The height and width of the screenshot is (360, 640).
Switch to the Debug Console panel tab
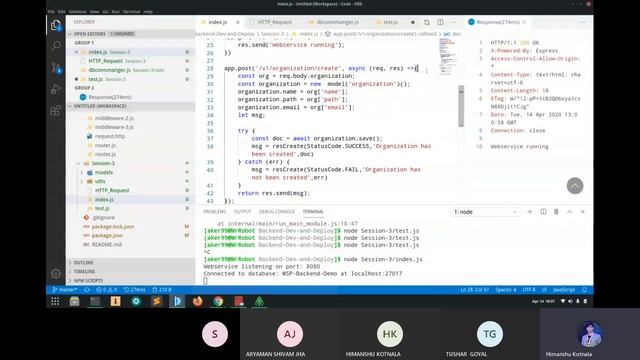pyautogui.click(x=276, y=212)
